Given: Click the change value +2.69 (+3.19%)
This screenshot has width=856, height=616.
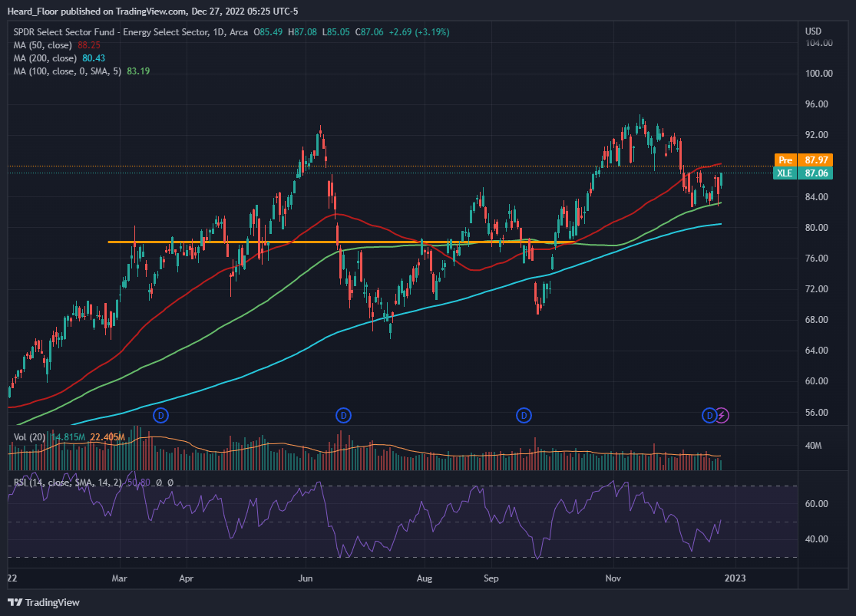Looking at the screenshot, I should [x=419, y=32].
